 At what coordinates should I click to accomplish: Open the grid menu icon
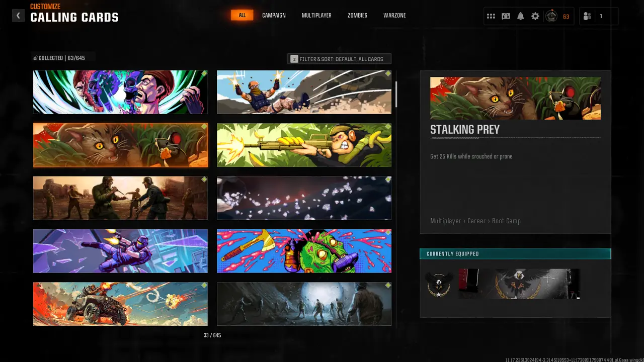coord(491,16)
